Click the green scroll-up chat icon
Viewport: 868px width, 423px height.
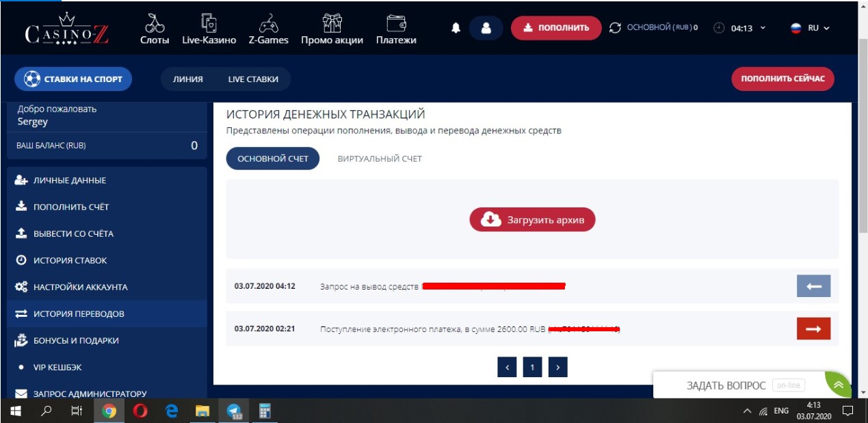tap(839, 385)
